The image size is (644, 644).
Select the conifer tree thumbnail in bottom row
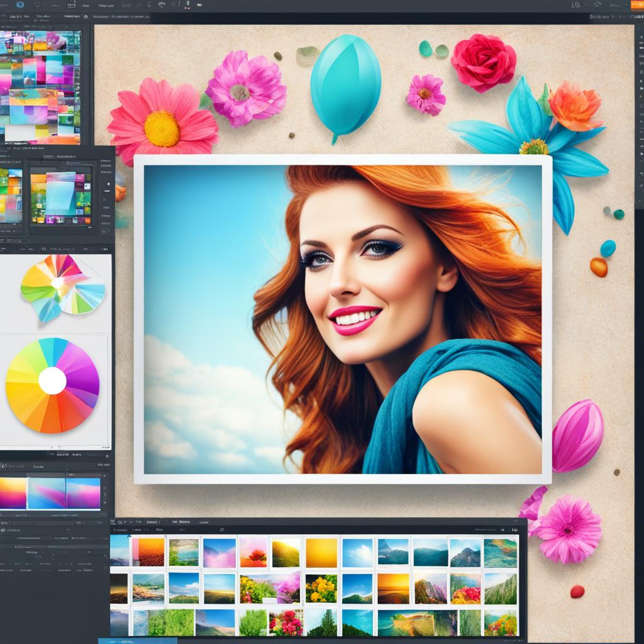click(321, 623)
